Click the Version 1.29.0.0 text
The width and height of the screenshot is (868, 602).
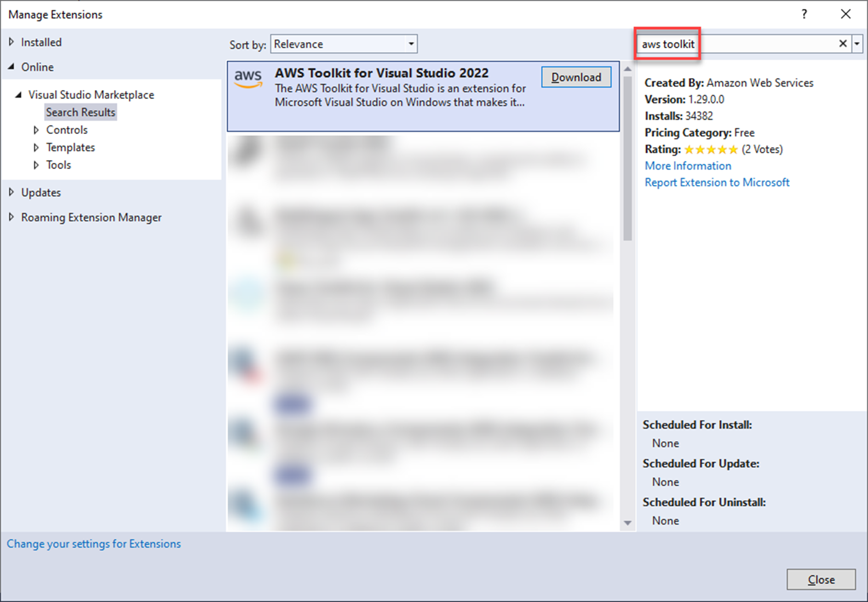(x=684, y=99)
